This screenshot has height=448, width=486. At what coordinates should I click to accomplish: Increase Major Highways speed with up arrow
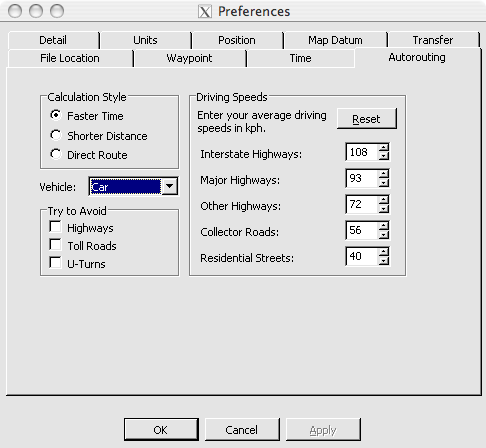(384, 174)
